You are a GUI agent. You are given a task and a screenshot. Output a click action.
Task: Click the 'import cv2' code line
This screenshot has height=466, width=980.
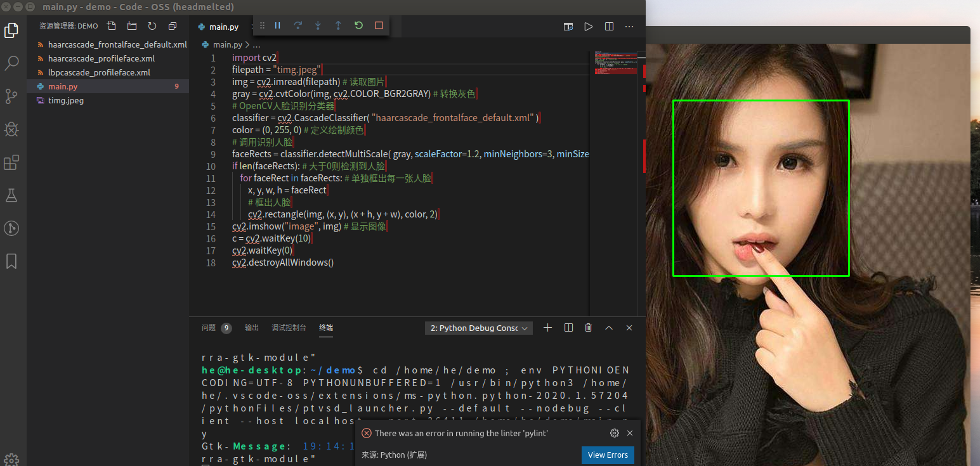click(254, 58)
